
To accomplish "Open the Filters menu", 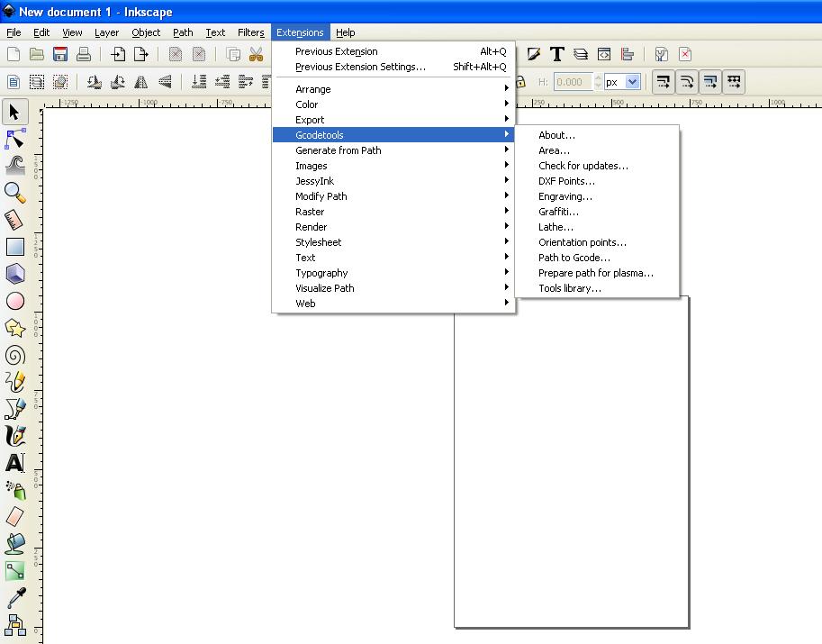I will click(x=251, y=32).
